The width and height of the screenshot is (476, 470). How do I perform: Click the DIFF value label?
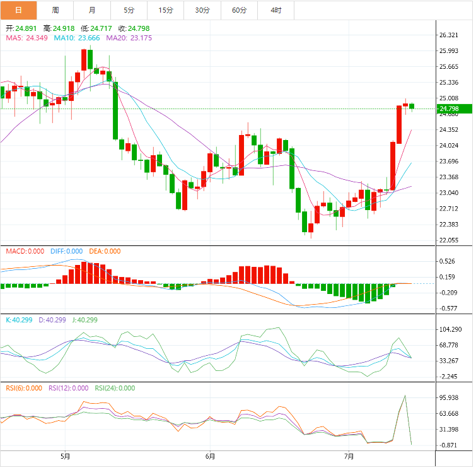pos(66,251)
